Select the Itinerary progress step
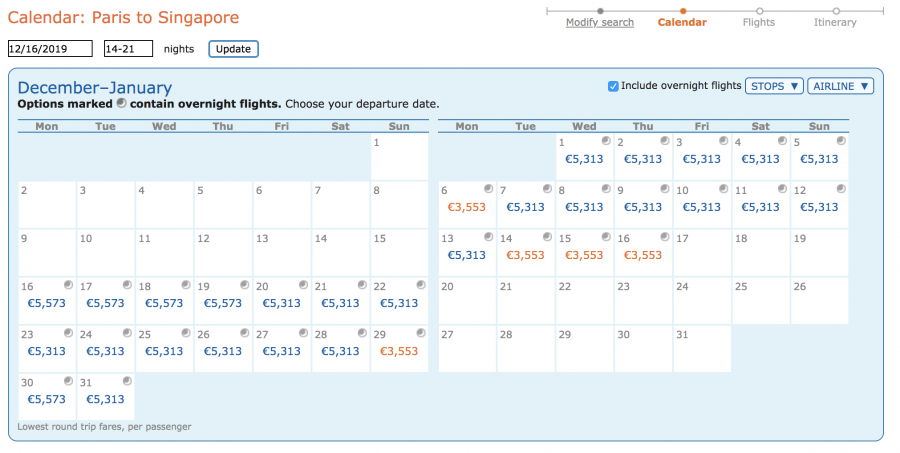This screenshot has height=453, width=900. (x=835, y=22)
